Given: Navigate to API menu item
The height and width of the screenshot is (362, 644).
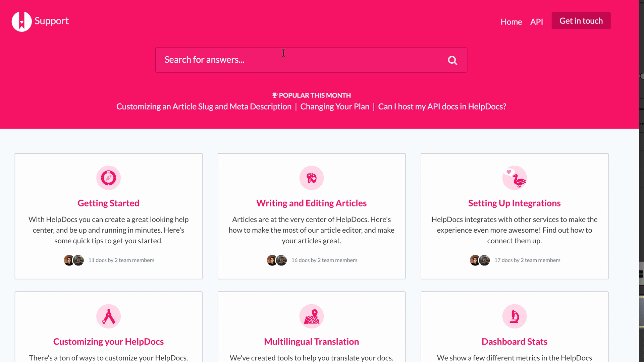Looking at the screenshot, I should click(537, 21).
